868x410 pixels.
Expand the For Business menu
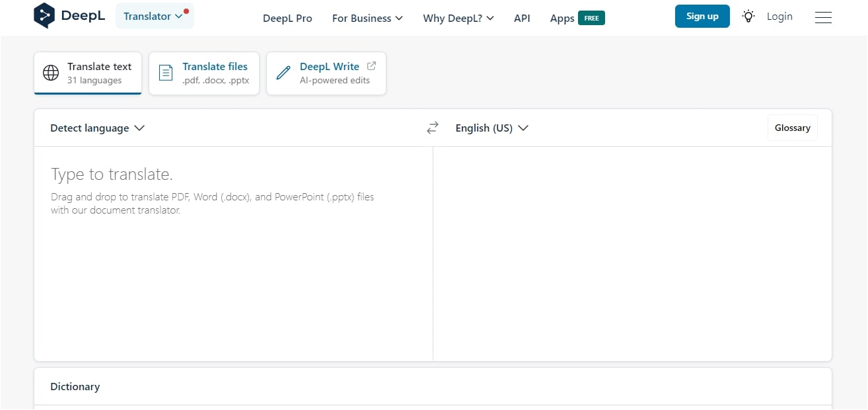(367, 19)
